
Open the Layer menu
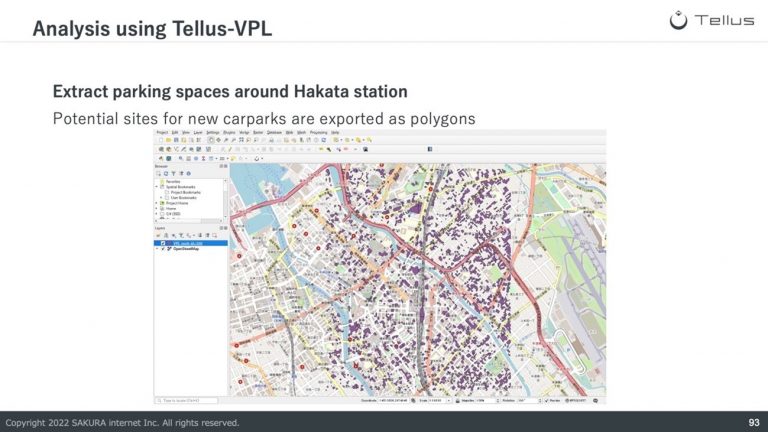[198, 133]
